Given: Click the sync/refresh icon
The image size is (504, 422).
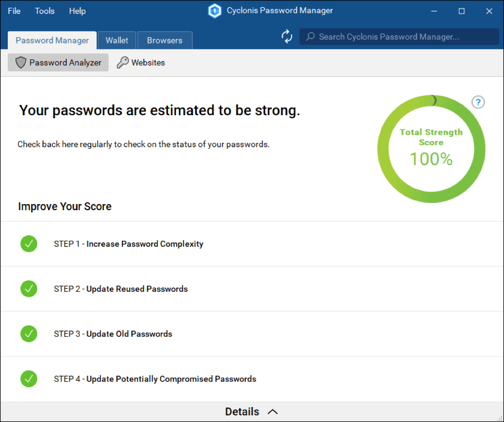Looking at the screenshot, I should point(287,37).
